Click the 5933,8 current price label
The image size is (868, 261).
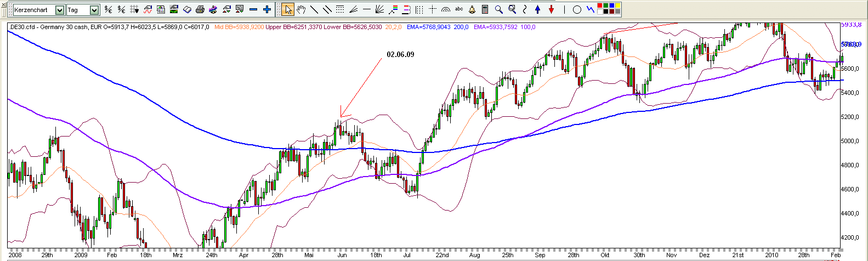click(x=852, y=25)
